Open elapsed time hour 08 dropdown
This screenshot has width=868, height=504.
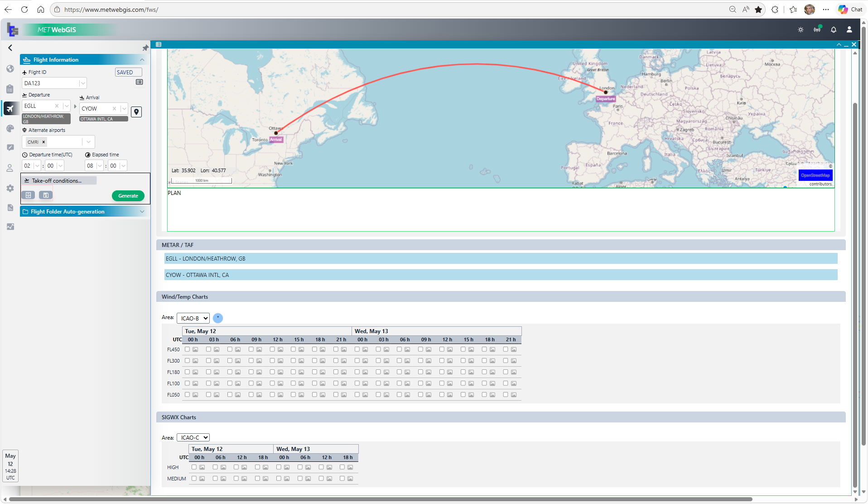[99, 166]
